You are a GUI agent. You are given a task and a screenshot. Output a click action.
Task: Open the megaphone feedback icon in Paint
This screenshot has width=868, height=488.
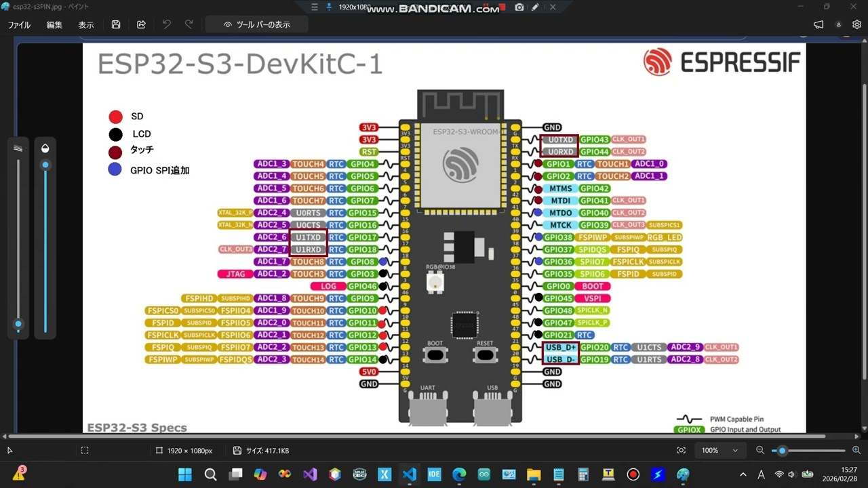point(818,24)
